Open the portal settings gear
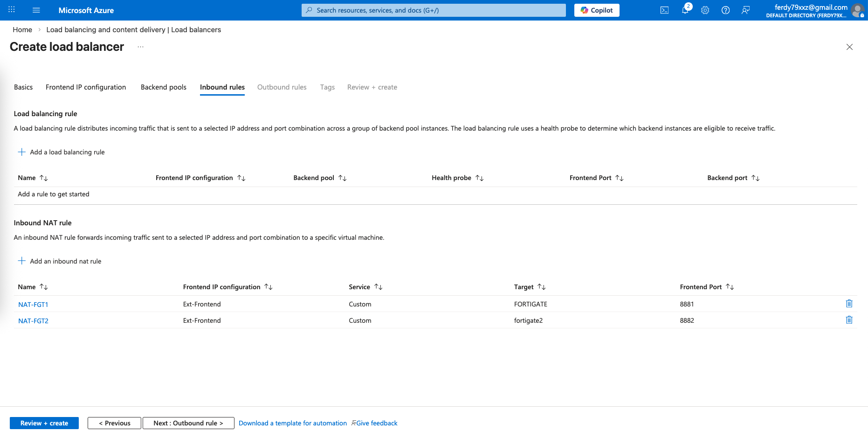 tap(705, 10)
